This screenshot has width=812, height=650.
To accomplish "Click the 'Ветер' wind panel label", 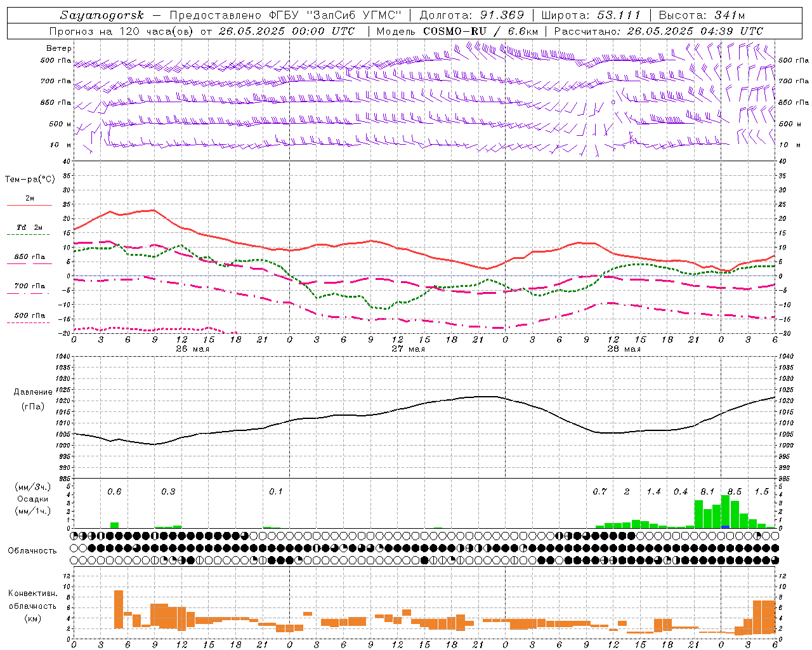I will (59, 48).
